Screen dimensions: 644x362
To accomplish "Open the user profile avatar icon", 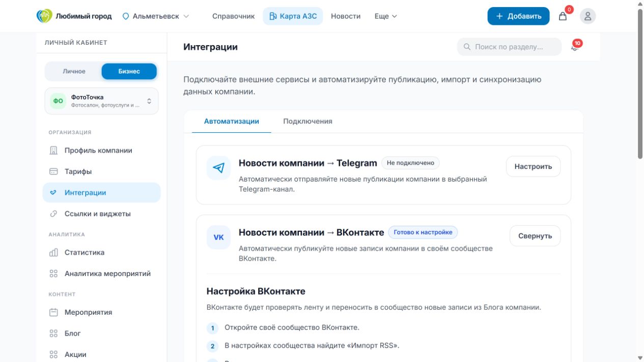I will tap(587, 16).
